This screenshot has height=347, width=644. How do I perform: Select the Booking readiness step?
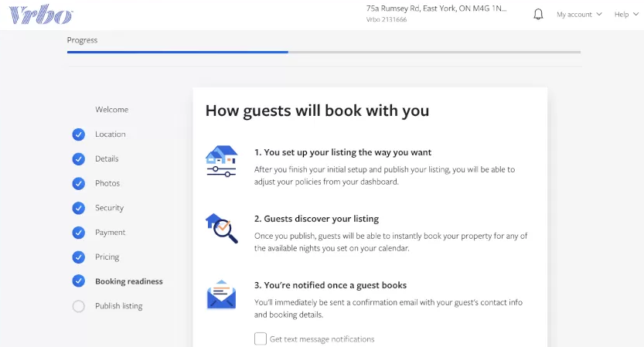129,281
